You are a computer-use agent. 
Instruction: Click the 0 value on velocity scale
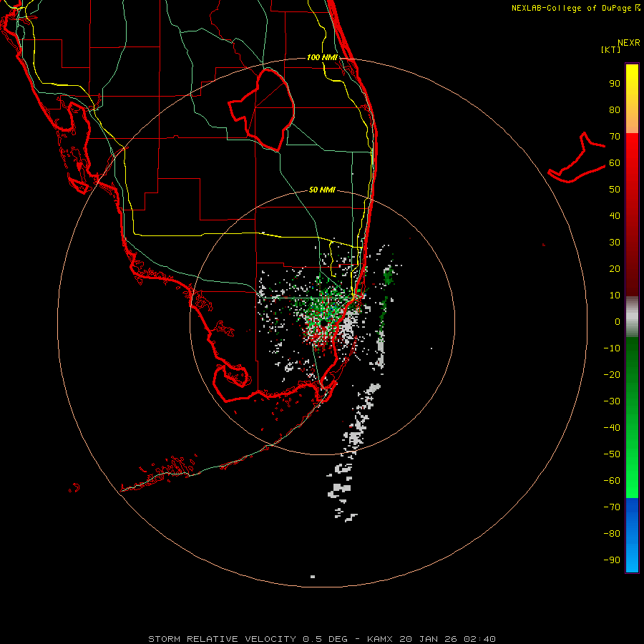(x=618, y=321)
